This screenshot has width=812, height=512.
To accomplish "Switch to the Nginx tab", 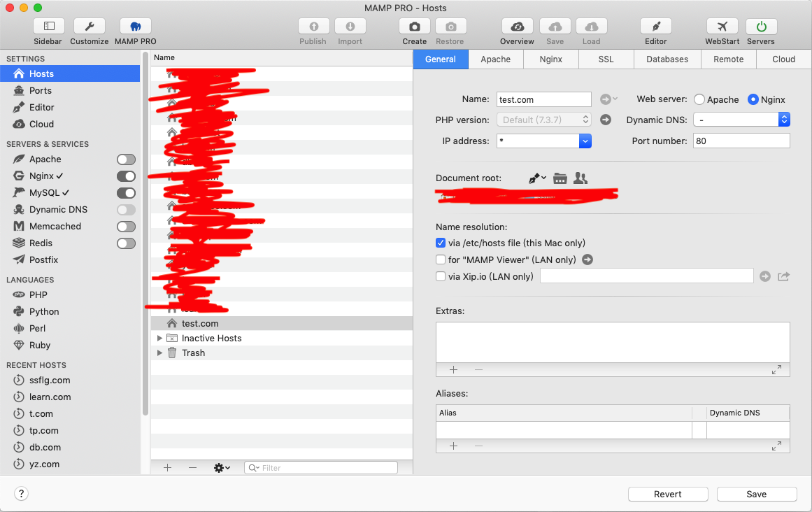I will pos(551,59).
